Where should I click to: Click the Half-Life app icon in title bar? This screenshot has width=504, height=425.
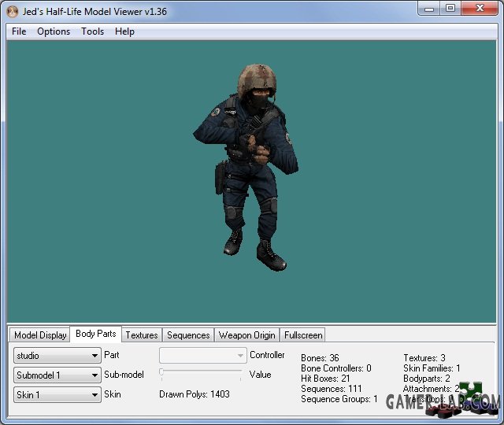tap(13, 12)
